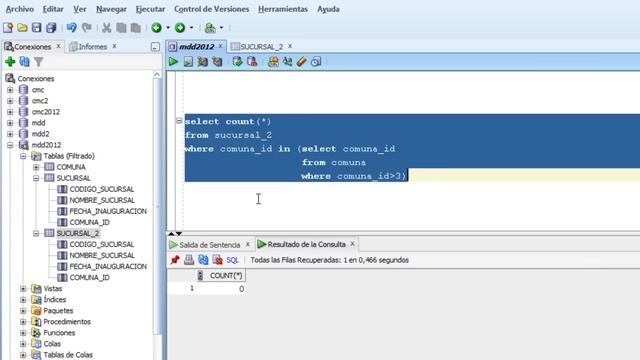Click the print icon in result toolbar
Screen dimensions: 640x360
[x=189, y=260]
